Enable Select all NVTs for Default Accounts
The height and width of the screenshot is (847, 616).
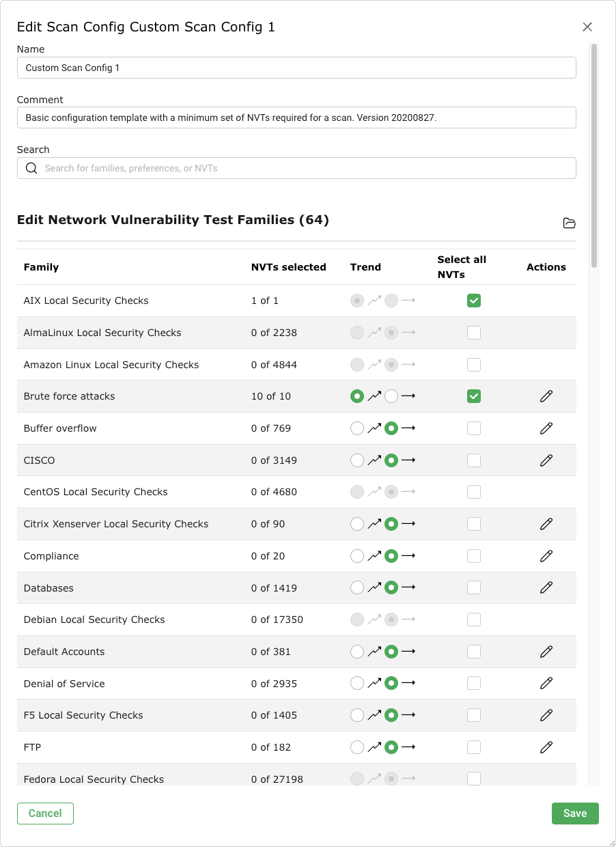(x=474, y=652)
